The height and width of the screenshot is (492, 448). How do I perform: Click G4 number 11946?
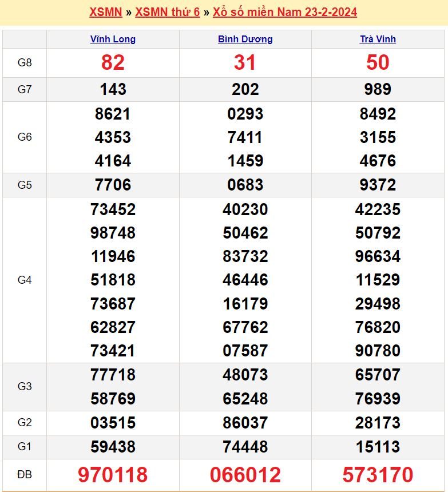click(113, 256)
